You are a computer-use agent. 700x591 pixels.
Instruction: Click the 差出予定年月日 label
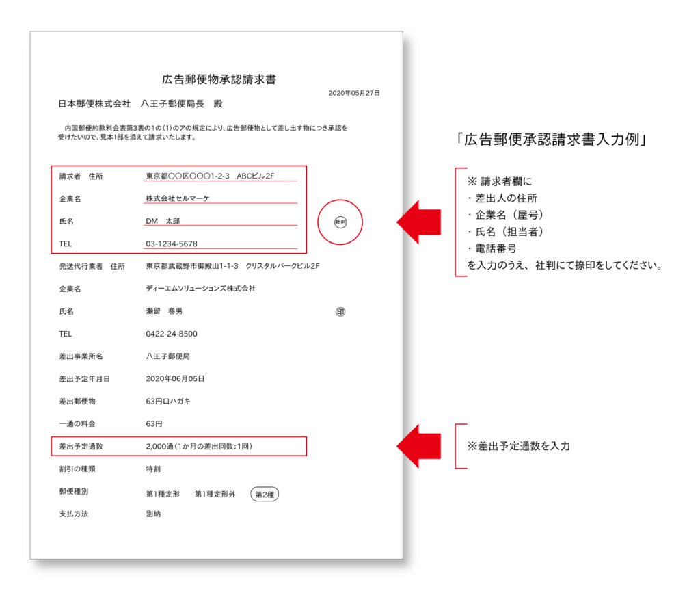click(x=84, y=379)
